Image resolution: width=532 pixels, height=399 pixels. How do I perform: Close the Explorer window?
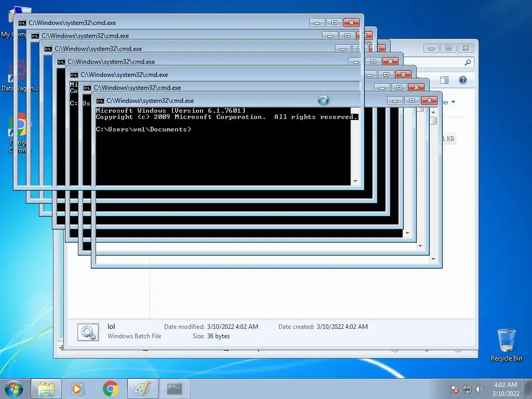[x=465, y=48]
